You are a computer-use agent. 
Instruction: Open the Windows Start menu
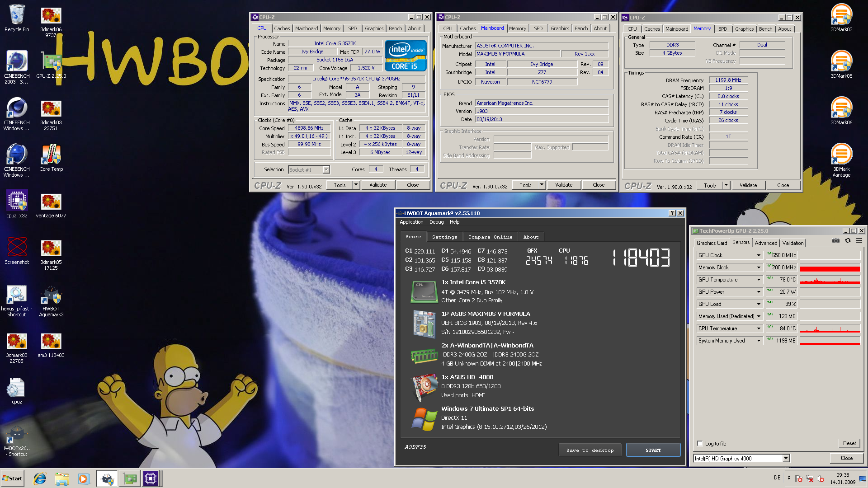[x=12, y=479]
